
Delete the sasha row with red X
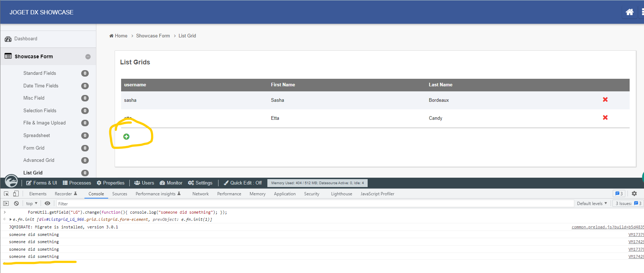(x=605, y=100)
